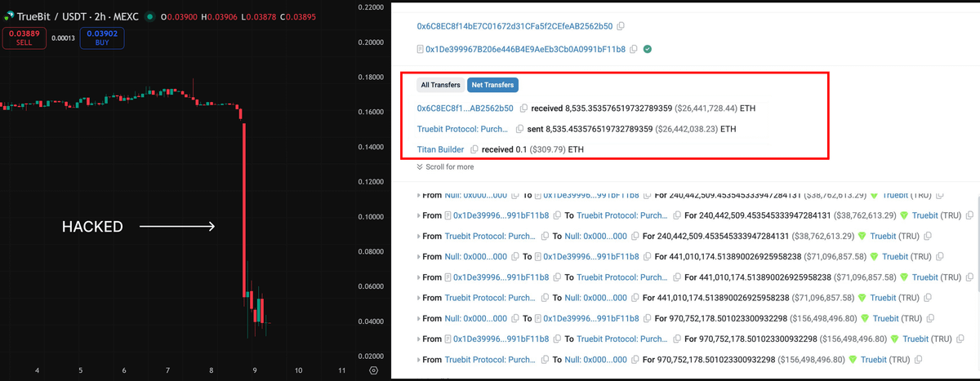Expand the 0x1De39996-to-Truebit 240,442,509 transfer row
Screen dimensions: 980x381
419,215
